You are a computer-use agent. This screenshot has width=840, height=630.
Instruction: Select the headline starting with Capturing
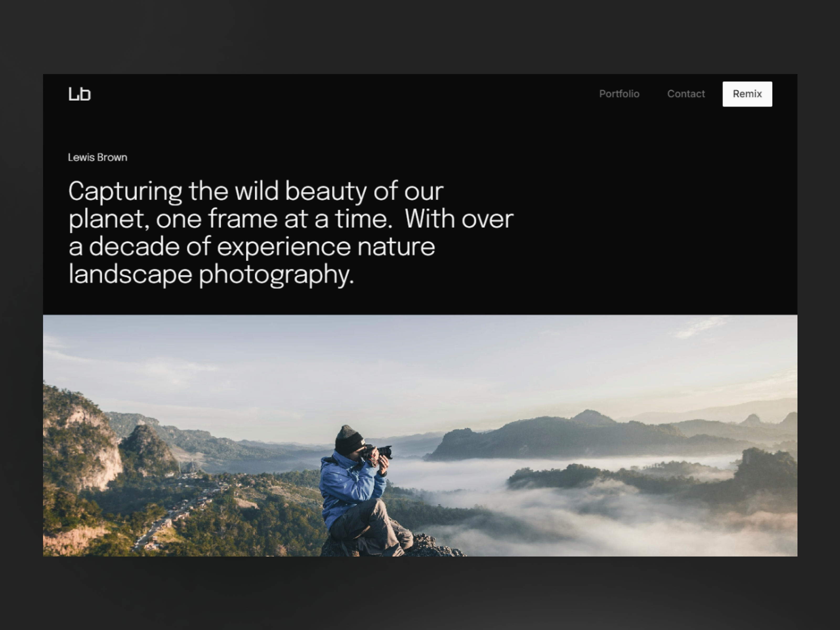[254, 192]
